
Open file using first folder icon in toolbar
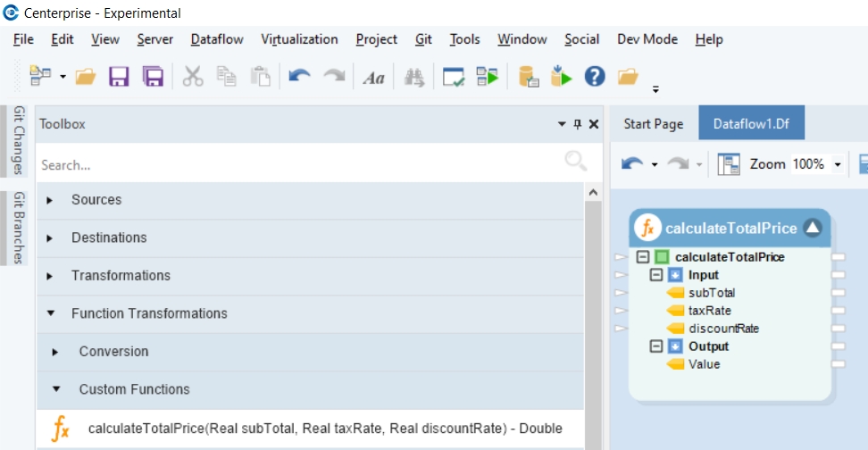pyautogui.click(x=86, y=77)
